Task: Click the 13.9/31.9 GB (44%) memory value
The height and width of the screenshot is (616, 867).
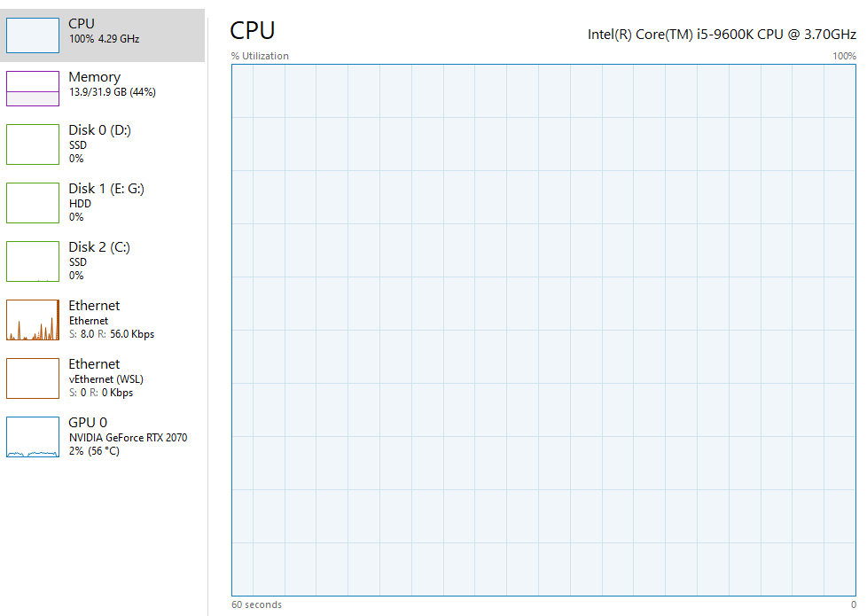Action: [113, 92]
